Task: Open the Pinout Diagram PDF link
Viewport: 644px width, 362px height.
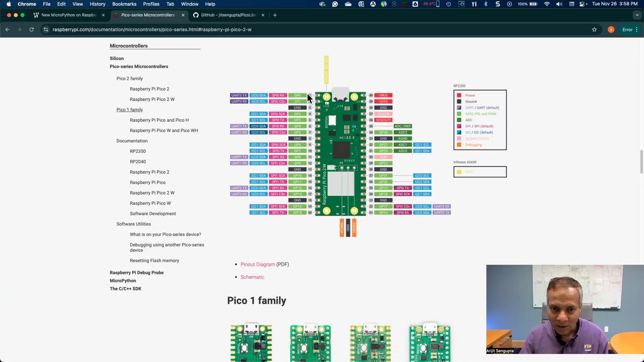Action: (x=258, y=264)
